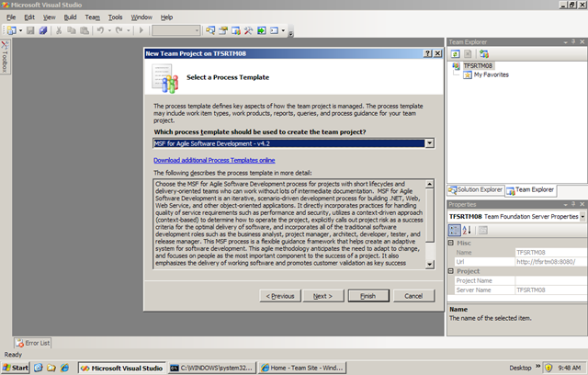
Task: Toggle Categorized view in Properties panel
Action: 455,230
